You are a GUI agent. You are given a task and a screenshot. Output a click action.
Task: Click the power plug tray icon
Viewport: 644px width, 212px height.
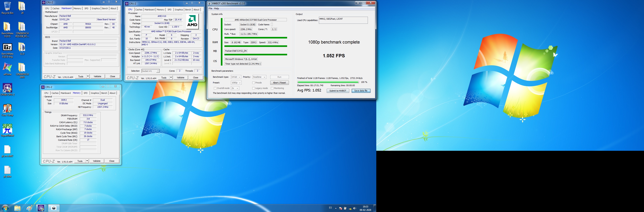pyautogui.click(x=345, y=208)
